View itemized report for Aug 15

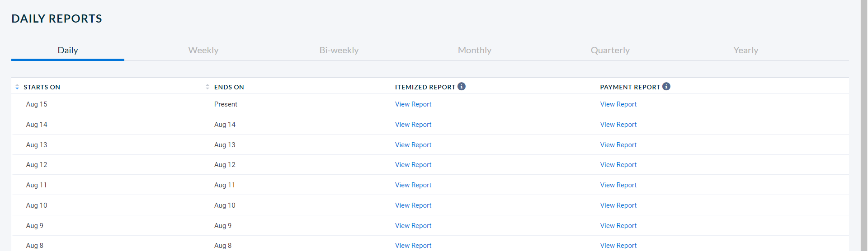(413, 104)
